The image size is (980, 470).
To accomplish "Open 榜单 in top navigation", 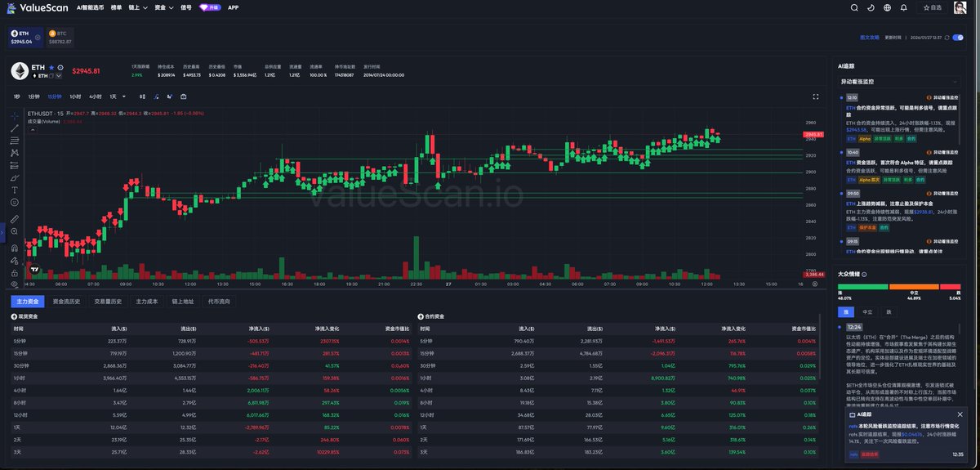I will [116, 7].
